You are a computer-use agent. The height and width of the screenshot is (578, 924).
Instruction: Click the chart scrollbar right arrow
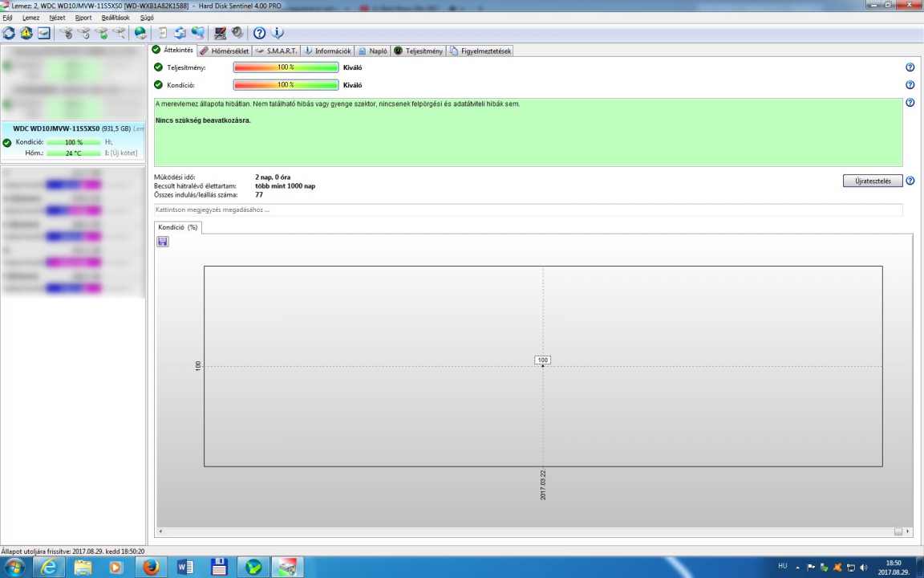pyautogui.click(x=907, y=531)
